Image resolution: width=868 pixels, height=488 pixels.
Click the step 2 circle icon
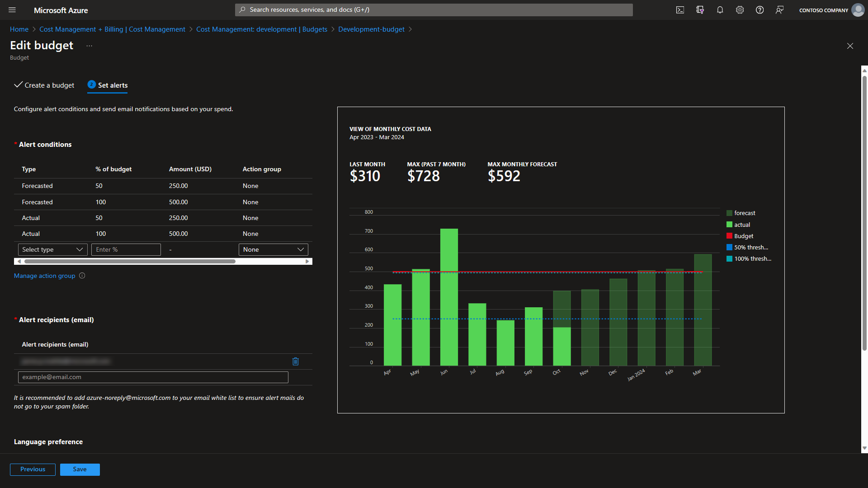91,84
